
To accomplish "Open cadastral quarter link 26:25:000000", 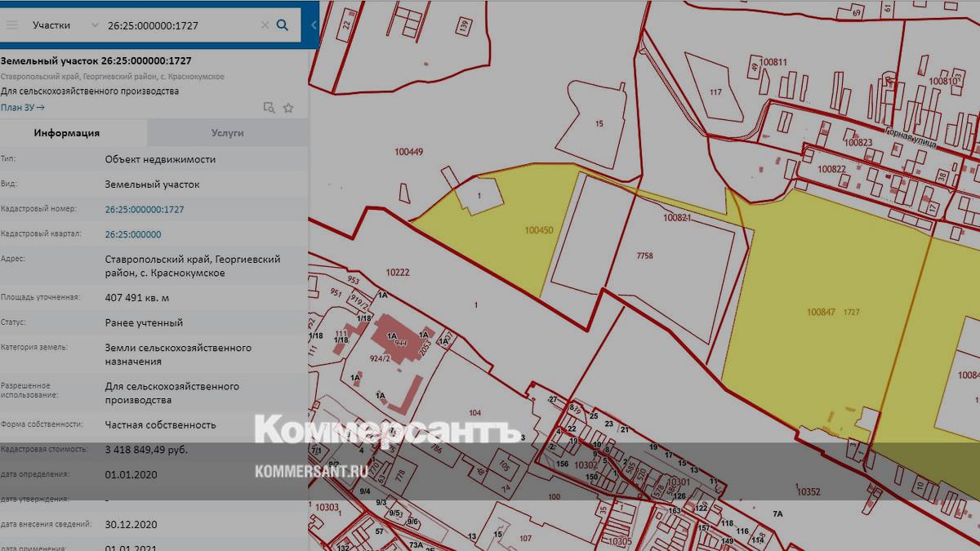I will tap(133, 234).
